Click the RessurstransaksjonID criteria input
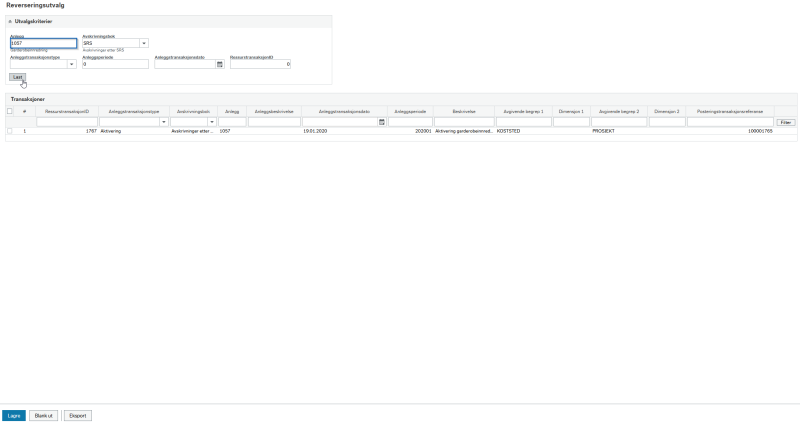 pos(260,64)
